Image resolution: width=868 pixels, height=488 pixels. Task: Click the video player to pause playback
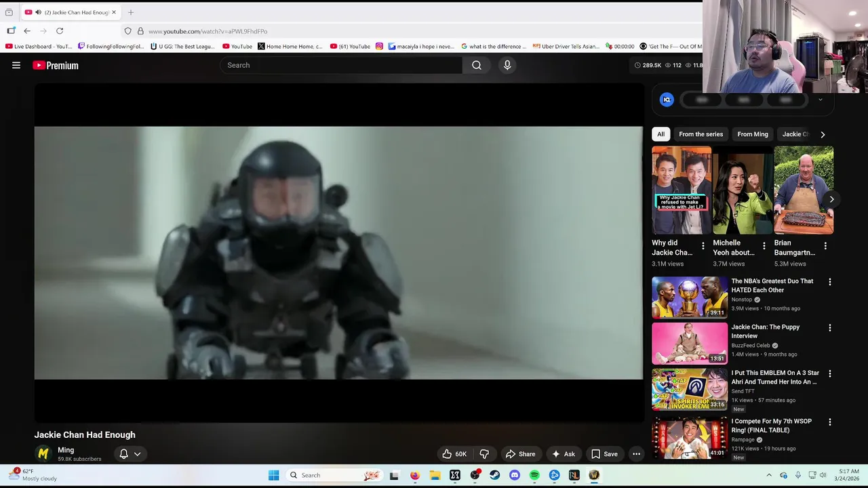[x=338, y=253]
